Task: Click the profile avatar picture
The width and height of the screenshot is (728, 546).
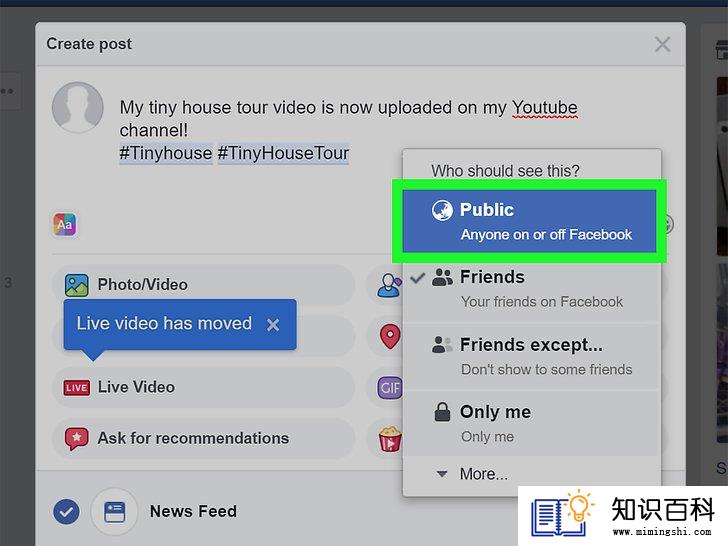Action: pos(78,108)
